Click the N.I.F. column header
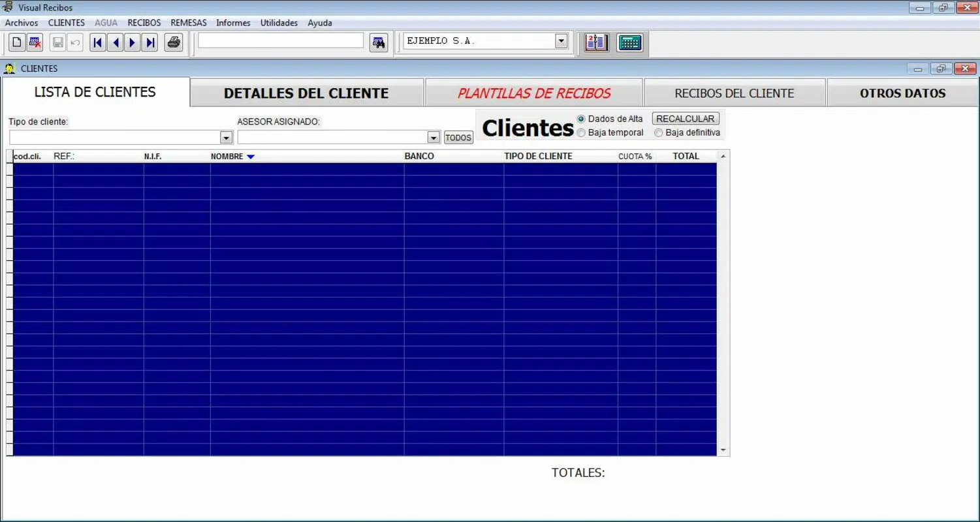This screenshot has height=522, width=980. click(177, 157)
